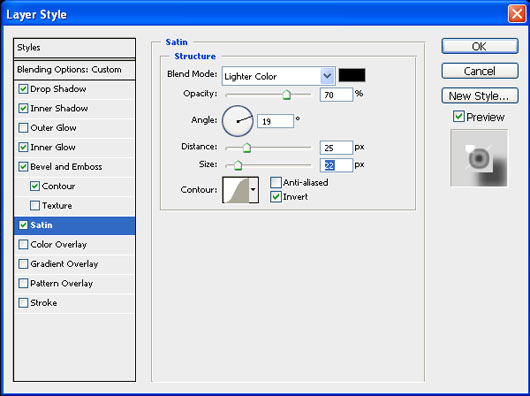Select the Stroke effect label
530x396 pixels.
[44, 303]
